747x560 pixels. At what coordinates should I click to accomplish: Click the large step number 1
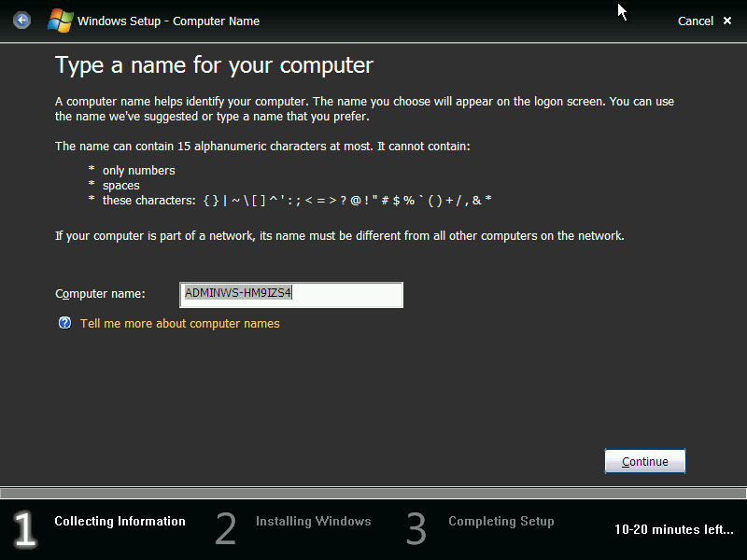coord(25,528)
